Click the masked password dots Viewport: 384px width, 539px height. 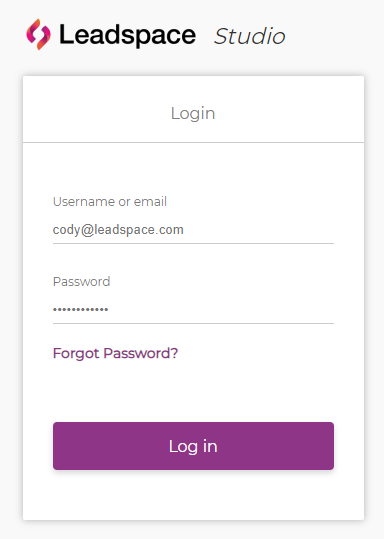[80, 310]
